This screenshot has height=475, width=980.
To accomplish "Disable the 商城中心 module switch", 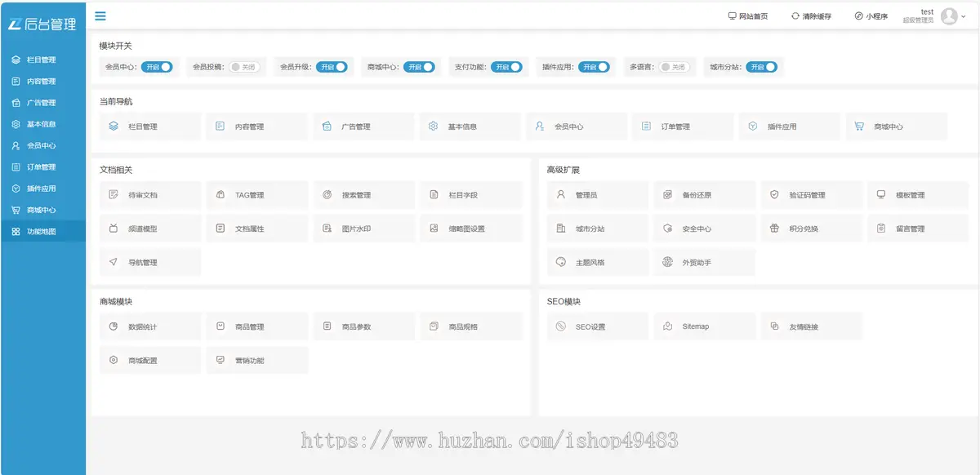I will tap(419, 67).
